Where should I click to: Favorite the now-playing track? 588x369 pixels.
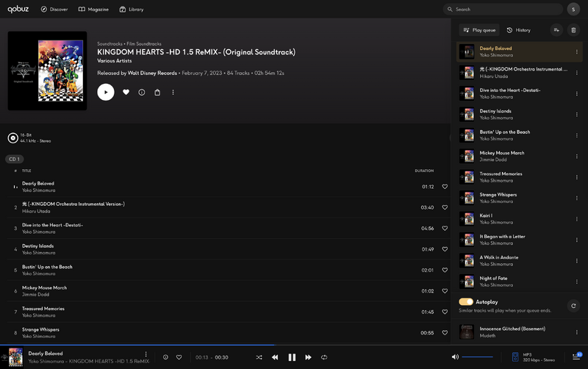tap(179, 357)
